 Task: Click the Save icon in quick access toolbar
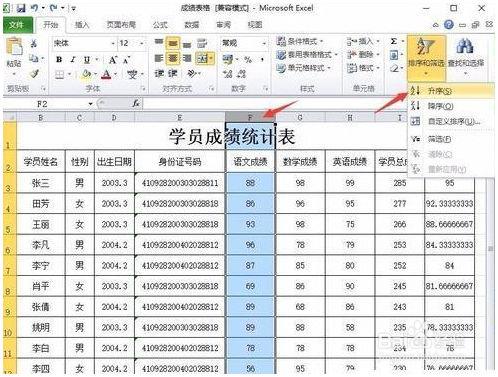(x=21, y=7)
